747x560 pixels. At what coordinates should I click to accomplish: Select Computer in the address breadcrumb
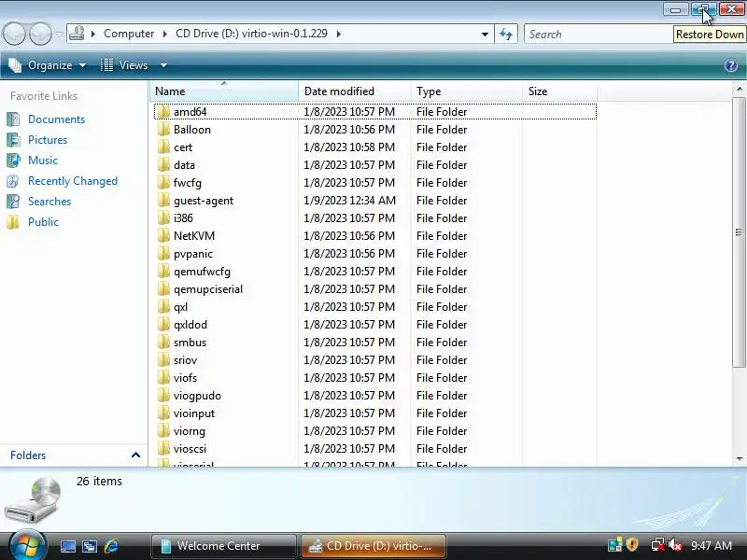(129, 34)
